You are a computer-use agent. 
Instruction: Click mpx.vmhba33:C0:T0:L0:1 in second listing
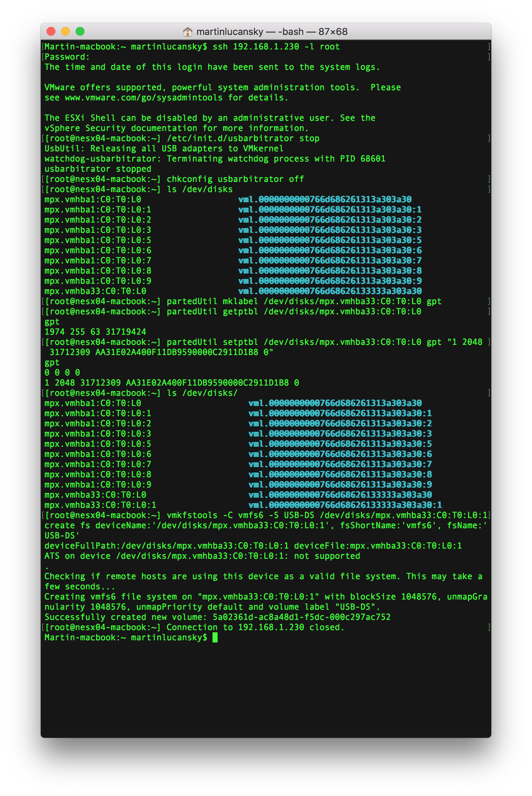pos(100,505)
